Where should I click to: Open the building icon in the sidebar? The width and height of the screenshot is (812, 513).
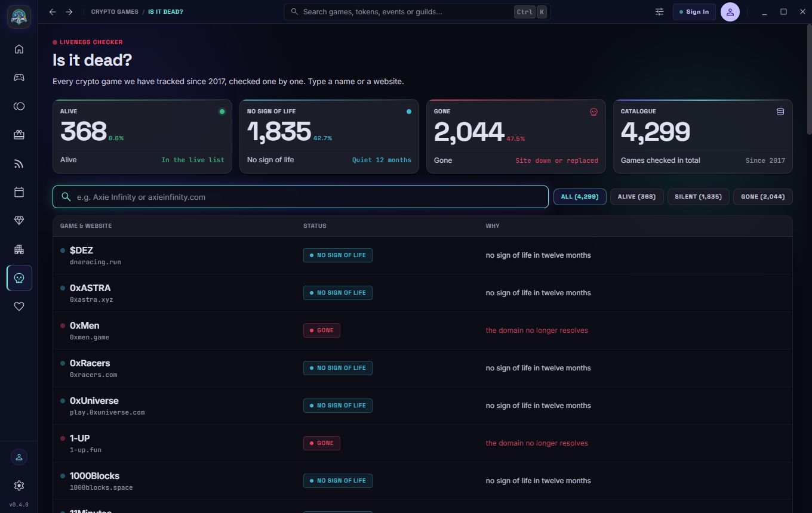[x=19, y=249]
